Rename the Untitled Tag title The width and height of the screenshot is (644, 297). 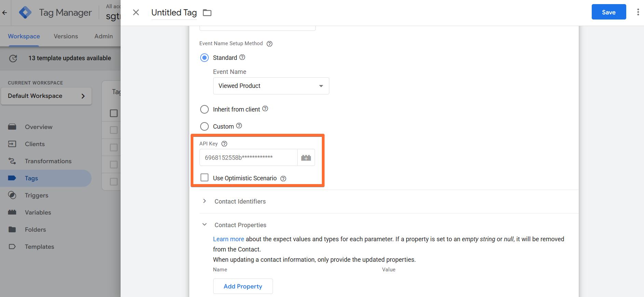(174, 13)
